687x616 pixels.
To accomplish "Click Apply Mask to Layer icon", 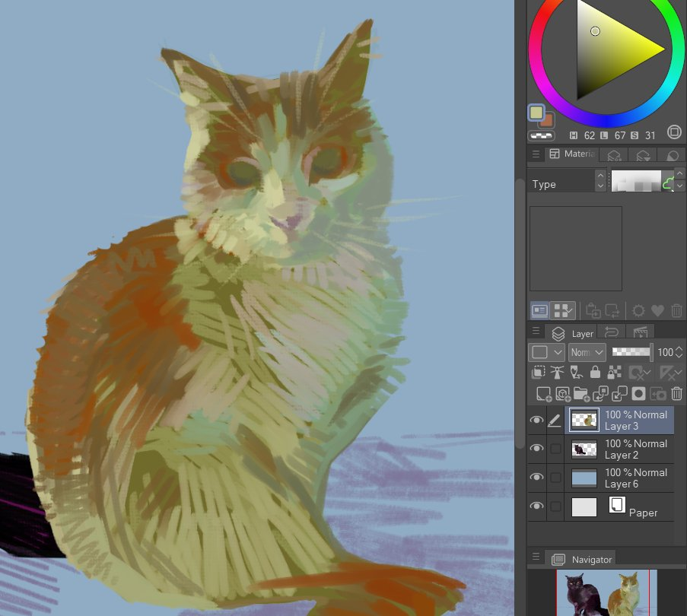I will pyautogui.click(x=657, y=394).
